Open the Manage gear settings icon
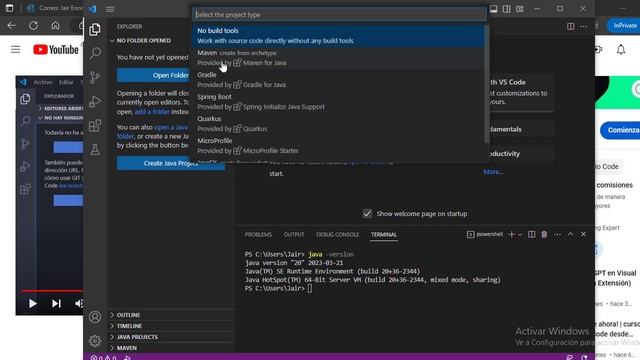Image resolution: width=640 pixels, height=360 pixels. (95, 340)
